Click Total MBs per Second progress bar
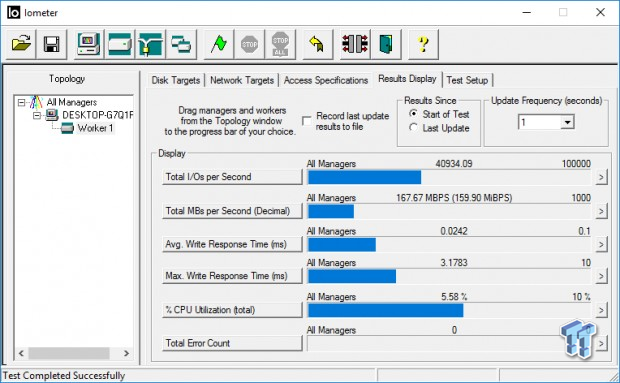The height and width of the screenshot is (383, 620). [449, 211]
